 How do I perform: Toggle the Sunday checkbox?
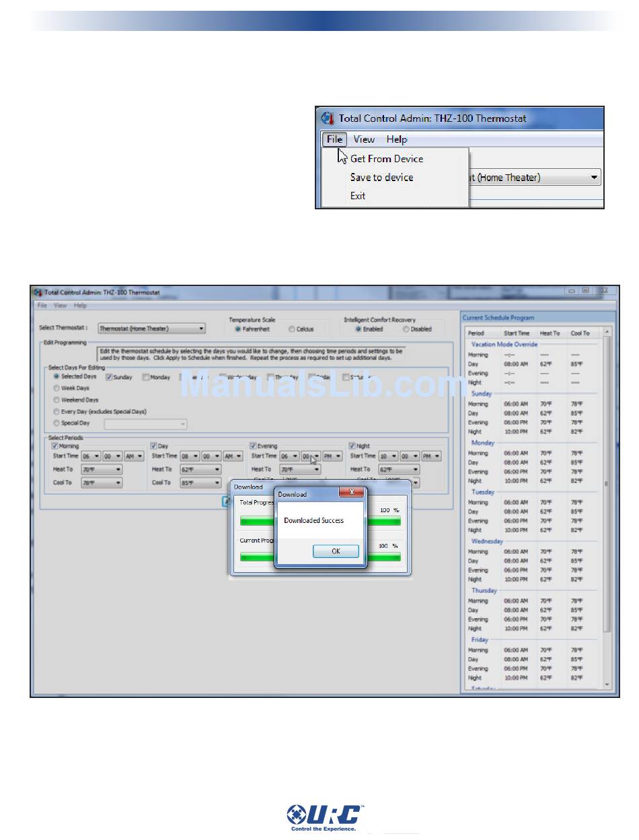pos(110,377)
